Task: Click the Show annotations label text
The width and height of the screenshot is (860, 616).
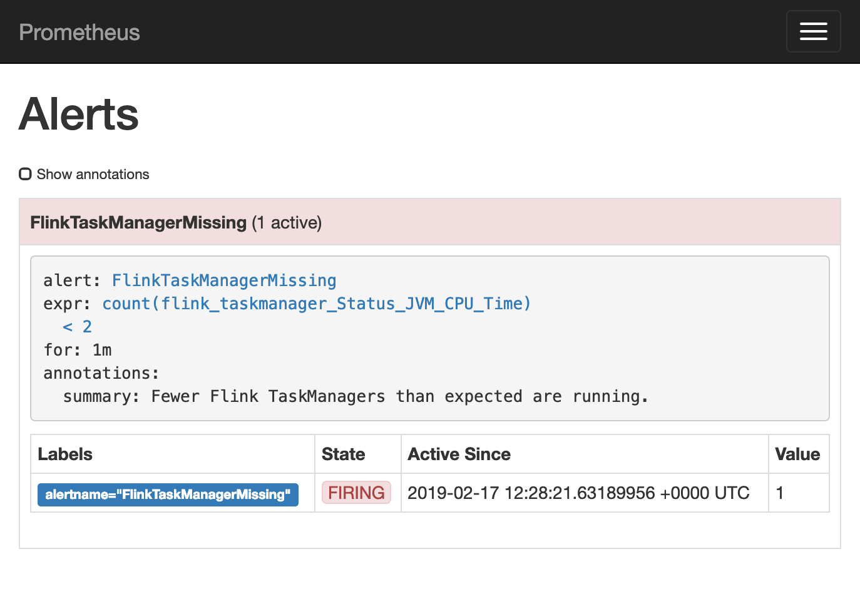Action: point(93,174)
